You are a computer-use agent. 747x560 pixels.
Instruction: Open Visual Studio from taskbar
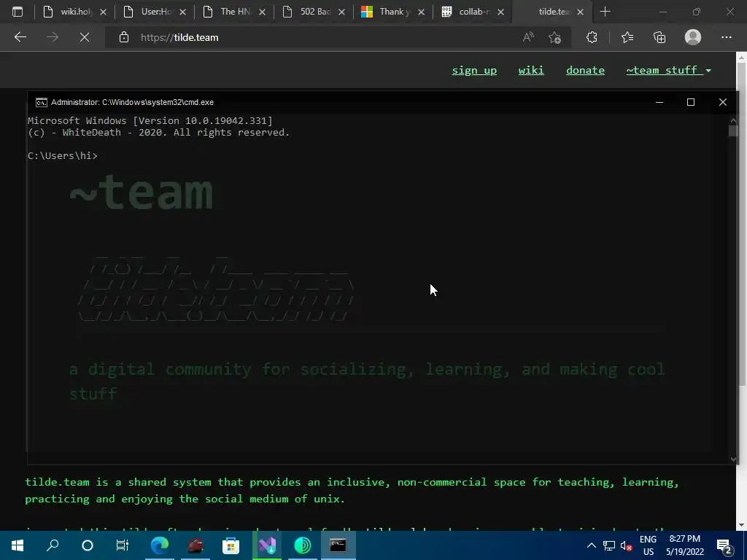point(267,545)
